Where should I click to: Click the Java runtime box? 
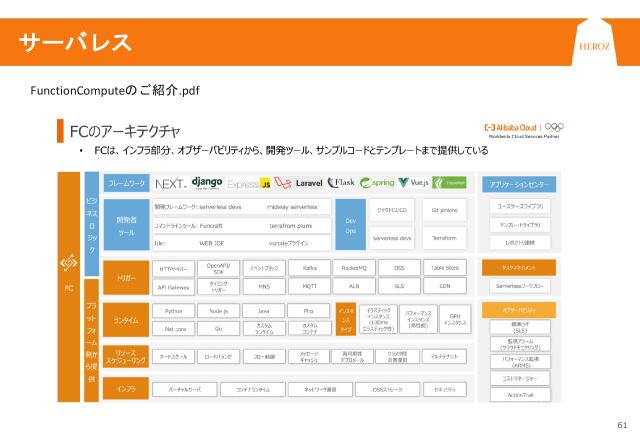coord(264,311)
